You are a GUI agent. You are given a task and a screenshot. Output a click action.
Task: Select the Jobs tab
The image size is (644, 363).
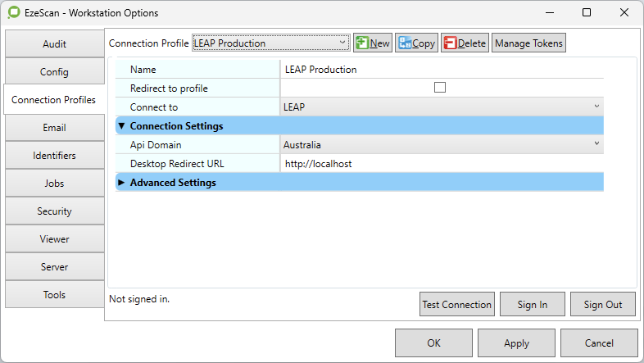click(x=54, y=184)
